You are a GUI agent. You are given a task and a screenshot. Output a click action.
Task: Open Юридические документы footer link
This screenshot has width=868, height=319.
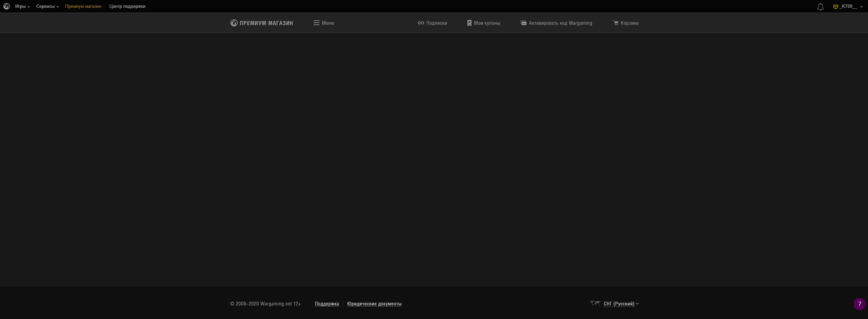tap(374, 304)
